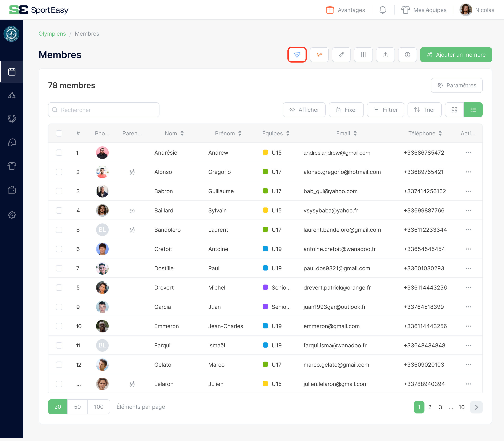Open the chat bubbles panel in sidebar
This screenshot has height=441, width=504.
click(x=12, y=142)
